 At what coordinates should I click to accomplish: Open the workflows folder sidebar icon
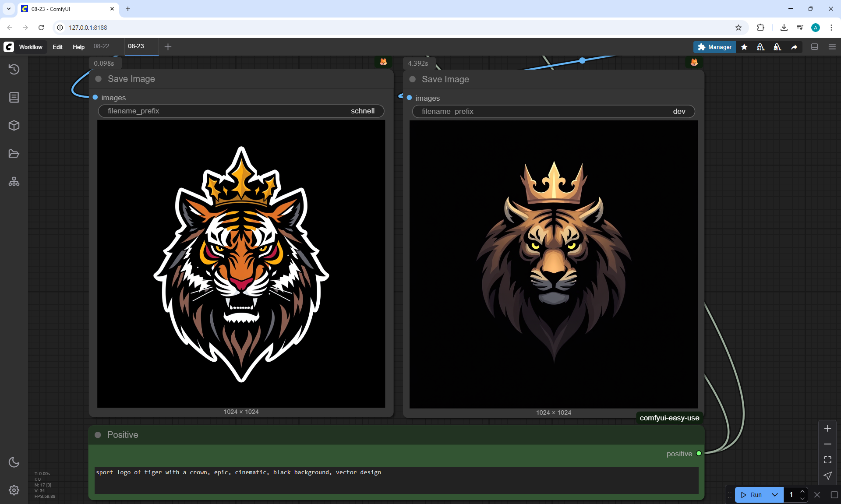[14, 154]
